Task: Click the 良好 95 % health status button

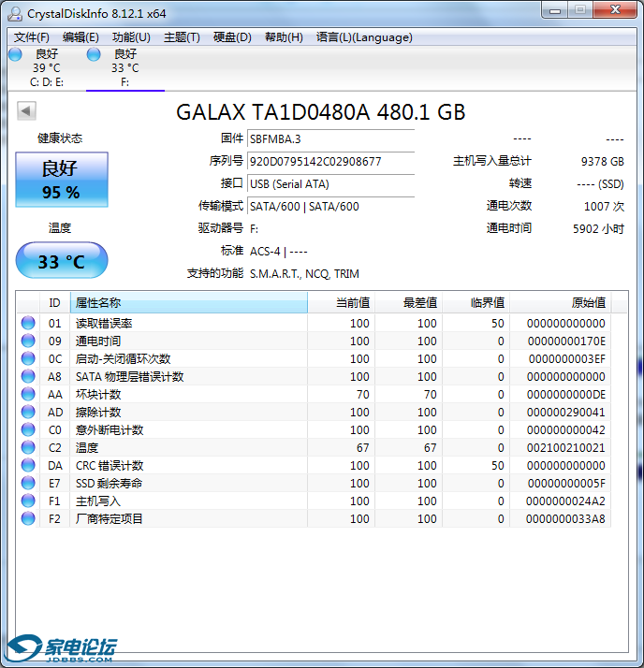Action: point(62,180)
